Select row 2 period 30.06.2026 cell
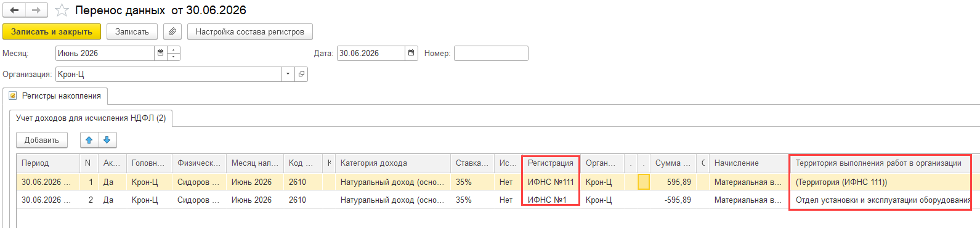980x228 pixels. 48,200
